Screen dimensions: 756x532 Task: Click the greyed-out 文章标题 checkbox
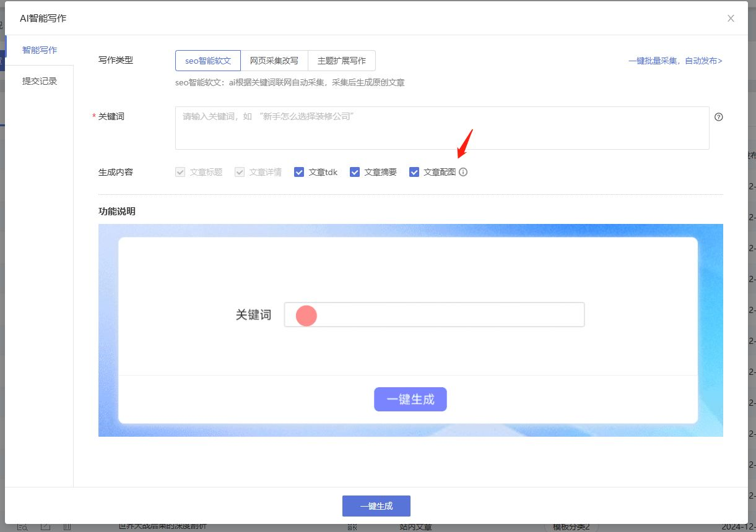180,172
